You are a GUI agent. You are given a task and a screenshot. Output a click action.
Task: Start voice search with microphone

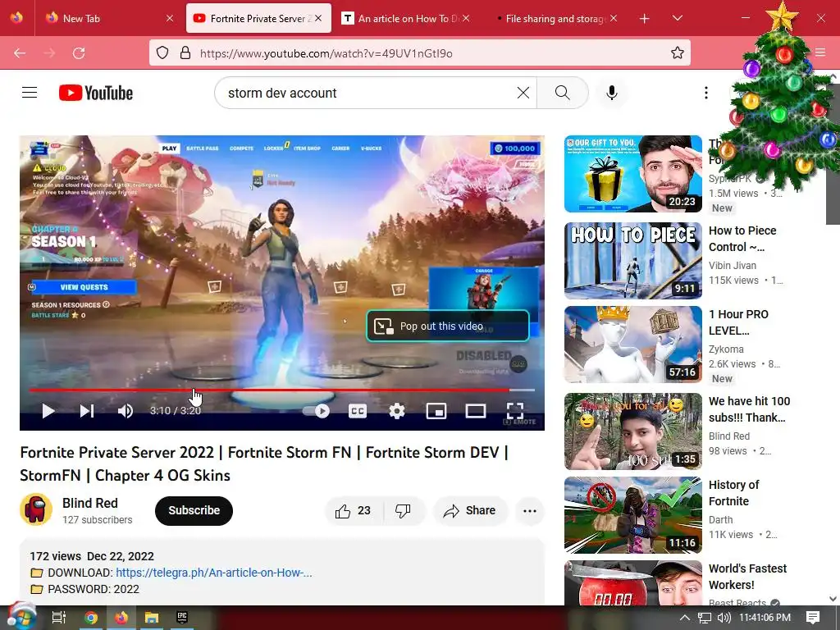coord(612,93)
